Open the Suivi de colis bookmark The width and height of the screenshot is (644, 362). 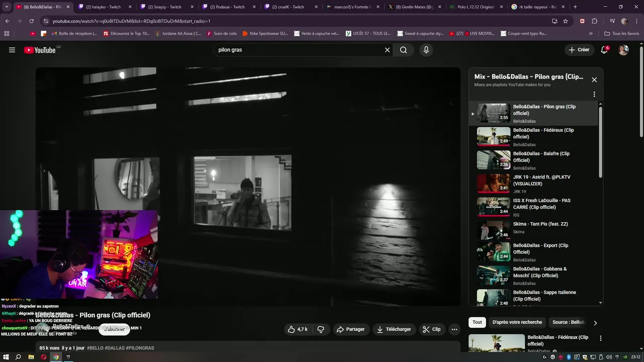pyautogui.click(x=221, y=34)
